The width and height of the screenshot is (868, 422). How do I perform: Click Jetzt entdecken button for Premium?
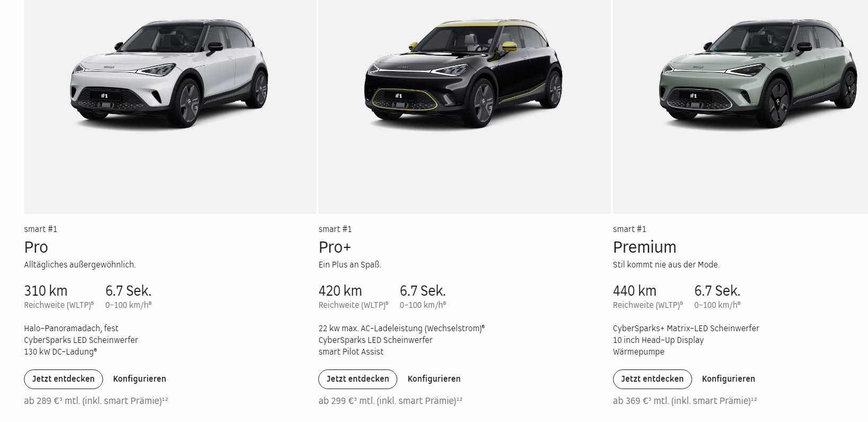652,379
